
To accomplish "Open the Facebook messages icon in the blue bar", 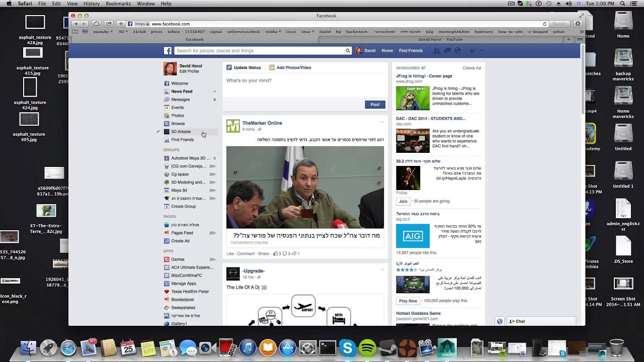I will coord(447,51).
